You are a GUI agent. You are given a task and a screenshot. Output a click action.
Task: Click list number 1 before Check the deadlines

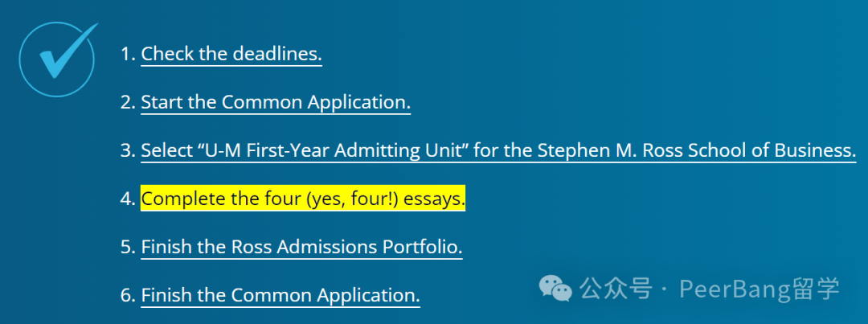pos(127,55)
